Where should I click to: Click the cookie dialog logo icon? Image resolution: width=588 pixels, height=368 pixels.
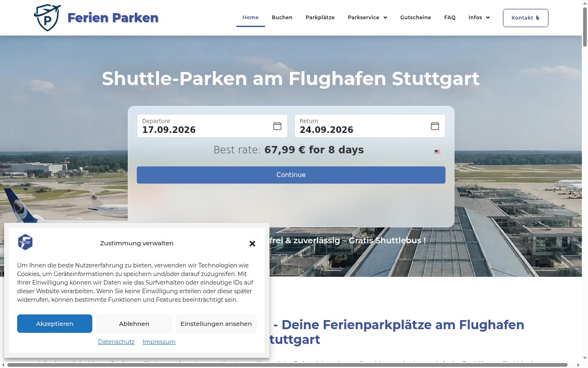tap(25, 242)
